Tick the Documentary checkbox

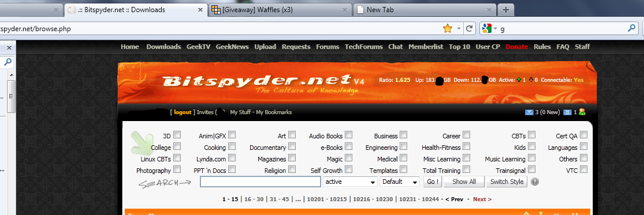292,146
